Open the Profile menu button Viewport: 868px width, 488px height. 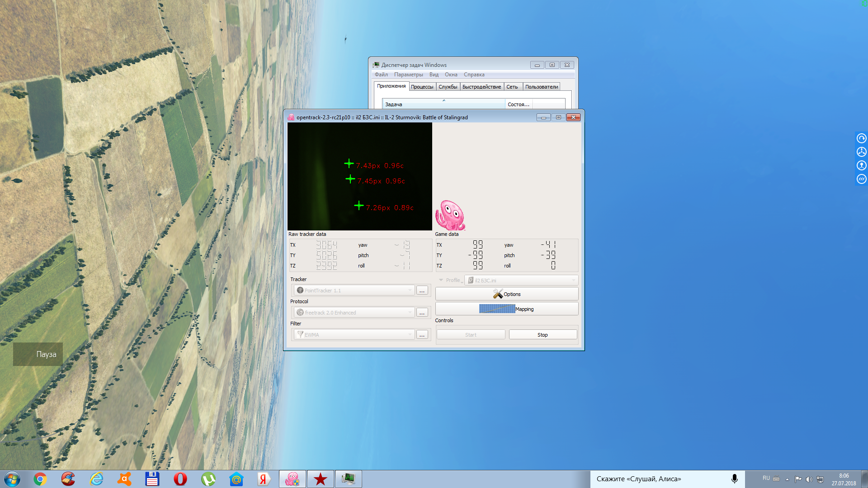450,280
